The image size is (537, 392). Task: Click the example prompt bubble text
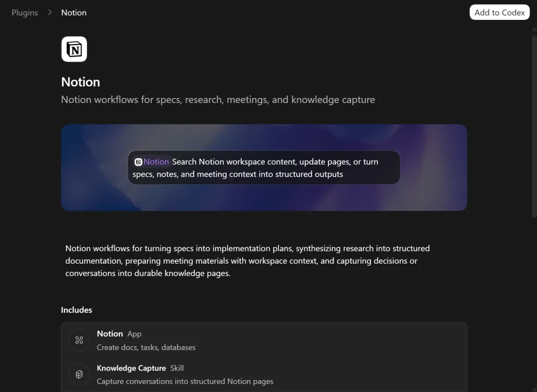coord(264,168)
